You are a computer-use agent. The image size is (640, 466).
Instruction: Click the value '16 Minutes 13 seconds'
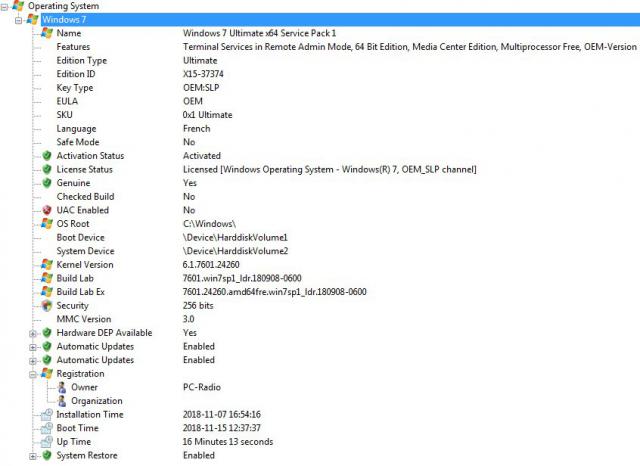(228, 442)
